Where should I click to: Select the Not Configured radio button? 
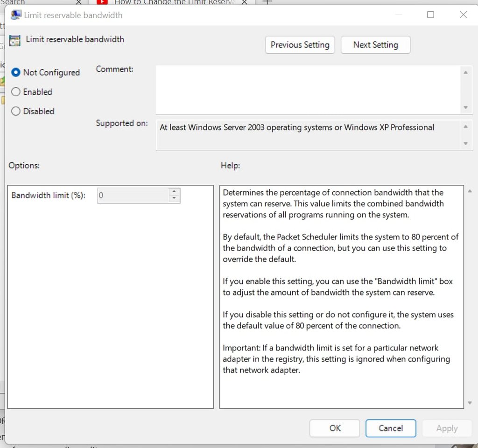click(16, 73)
